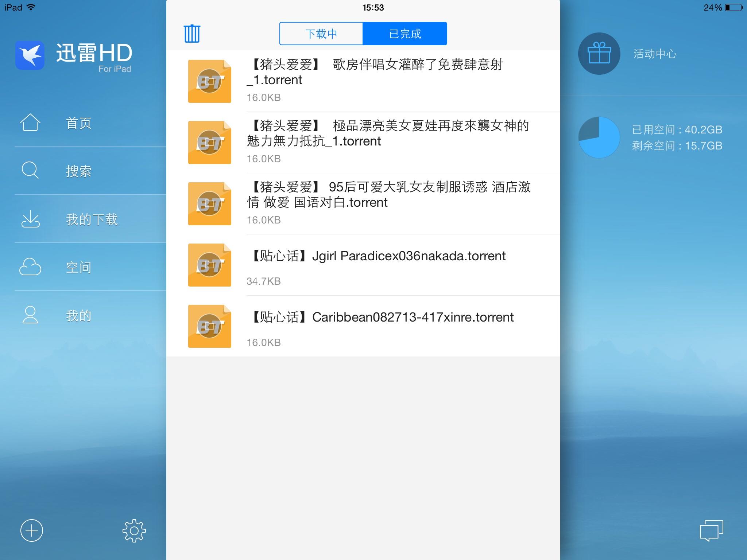Tap BT icon of the Caribbean torrent
Viewport: 747px width, 560px height.
click(x=209, y=326)
